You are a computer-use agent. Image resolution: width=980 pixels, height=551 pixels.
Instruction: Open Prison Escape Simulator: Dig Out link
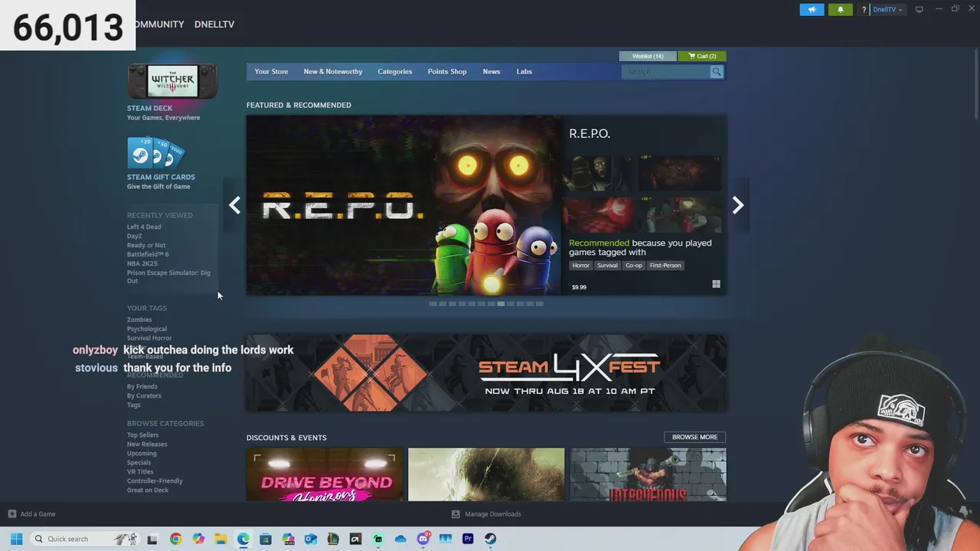[x=168, y=277]
